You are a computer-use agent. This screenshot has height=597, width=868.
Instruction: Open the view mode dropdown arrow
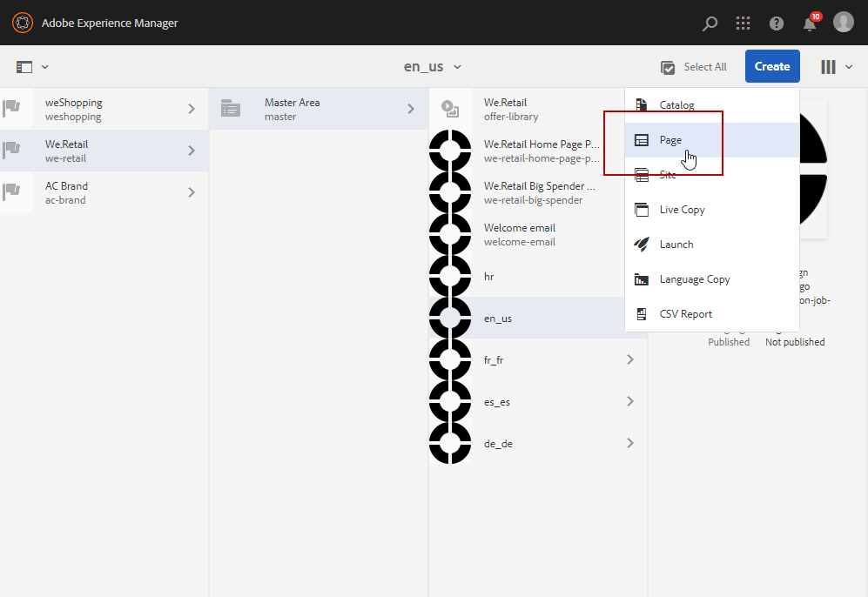849,67
